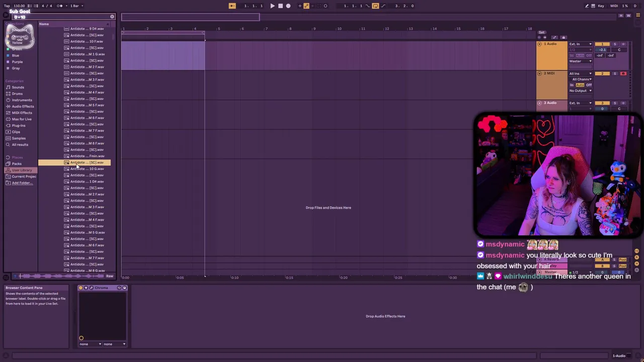Screen dimensions: 644x362
Task: Click 1 Audio volume value -2.1
Action: [x=603, y=50]
